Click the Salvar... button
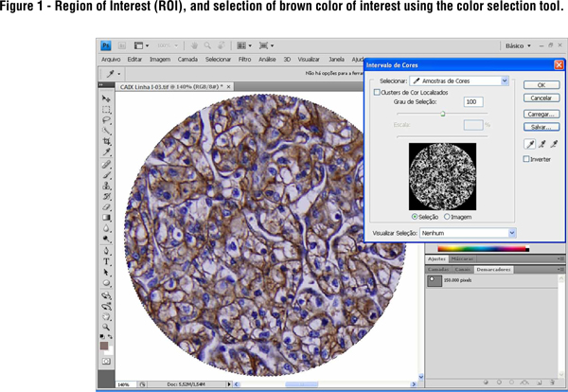 click(541, 126)
